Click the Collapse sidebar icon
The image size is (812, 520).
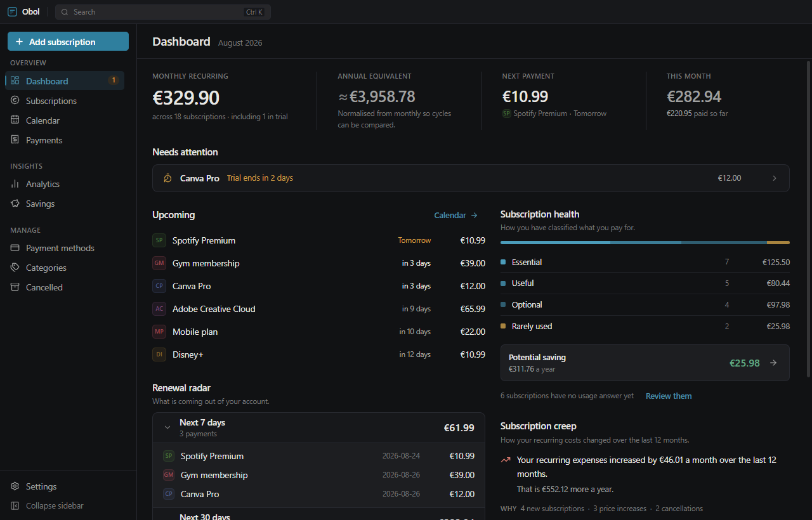tap(15, 505)
